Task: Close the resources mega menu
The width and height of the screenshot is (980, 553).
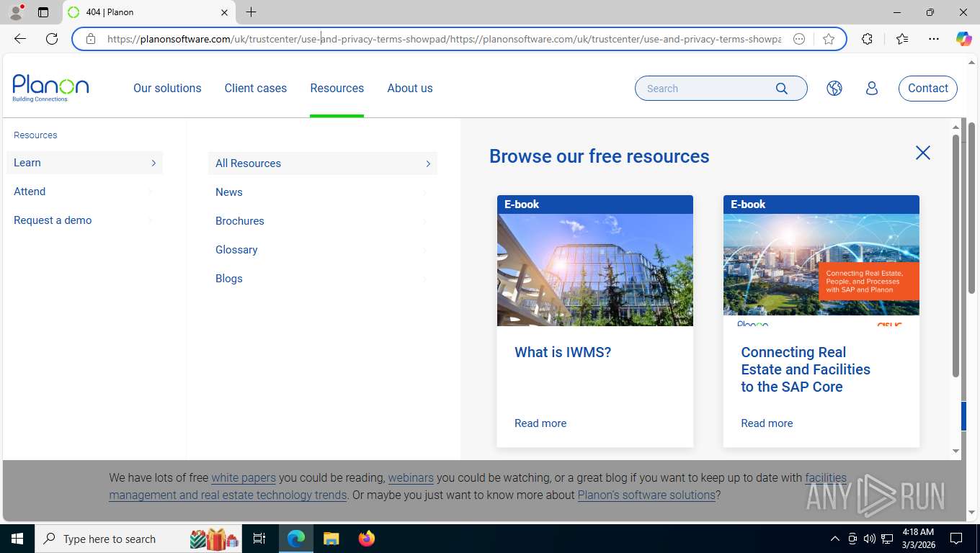Action: 923,153
